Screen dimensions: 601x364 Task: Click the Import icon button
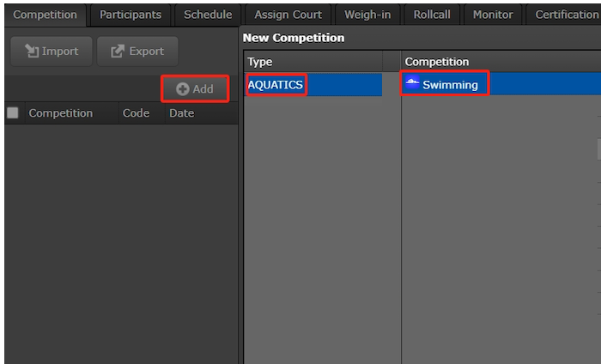pyautogui.click(x=51, y=52)
